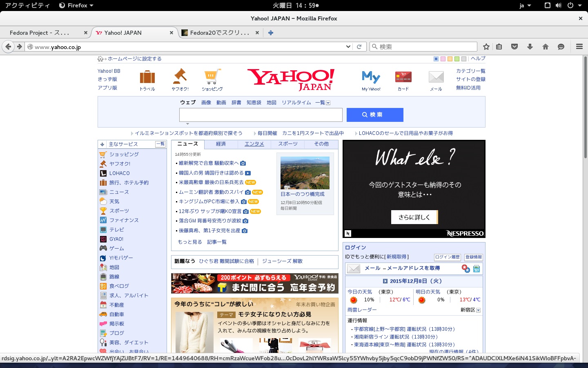Click the Yahoo Card icon
This screenshot has height=368, width=588.
pos(403,77)
